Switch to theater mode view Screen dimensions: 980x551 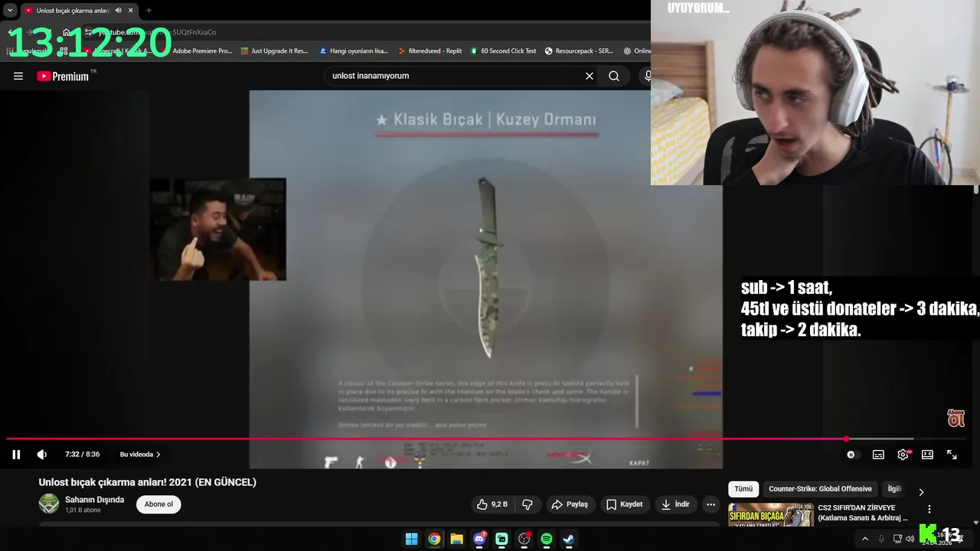coord(927,455)
